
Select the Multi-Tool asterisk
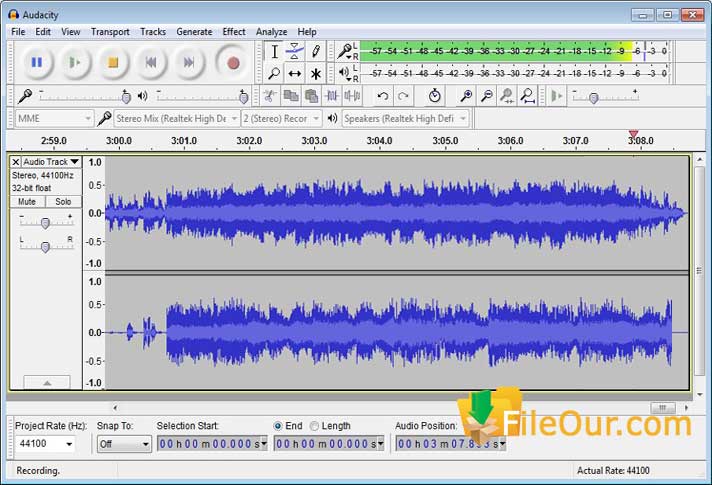(316, 73)
